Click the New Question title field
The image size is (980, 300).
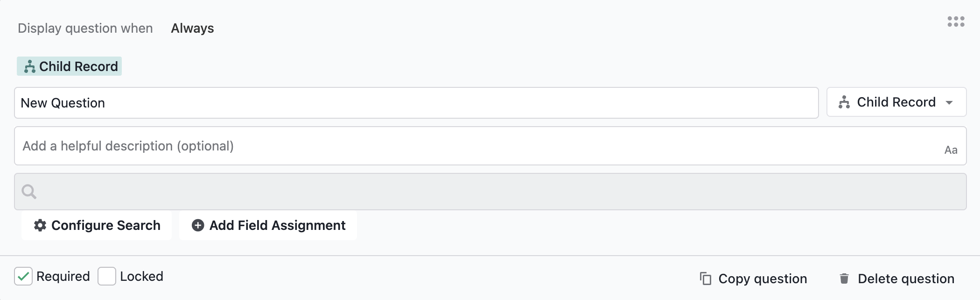416,103
